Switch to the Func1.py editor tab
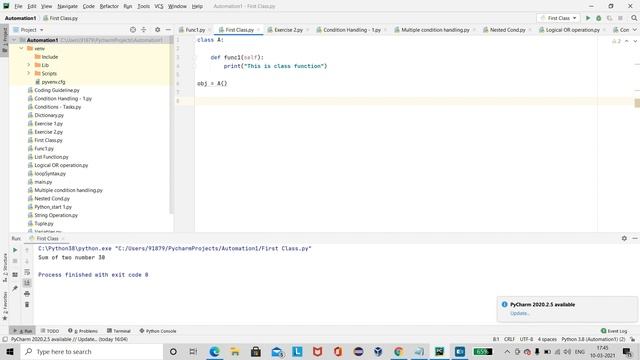 tap(195, 30)
